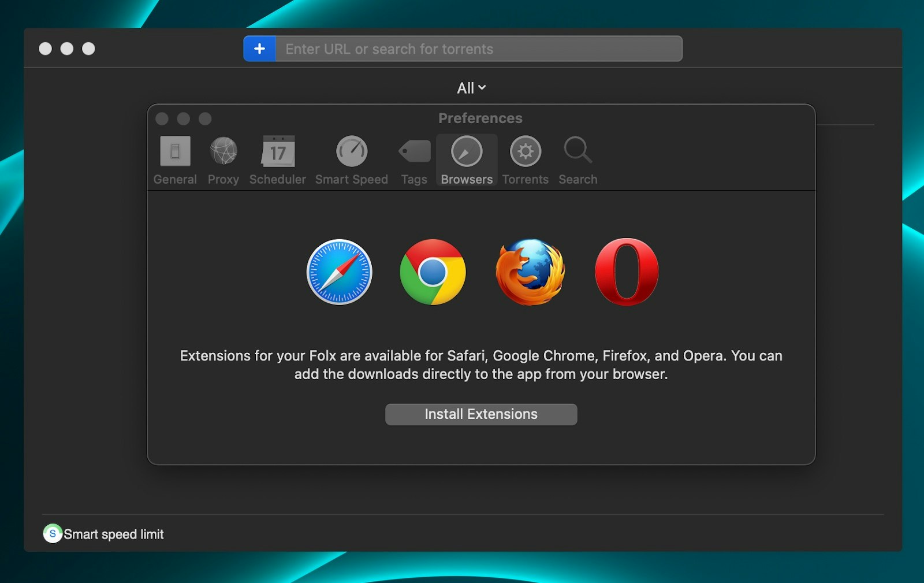Click the Install Extensions button
The image size is (924, 583).
481,414
